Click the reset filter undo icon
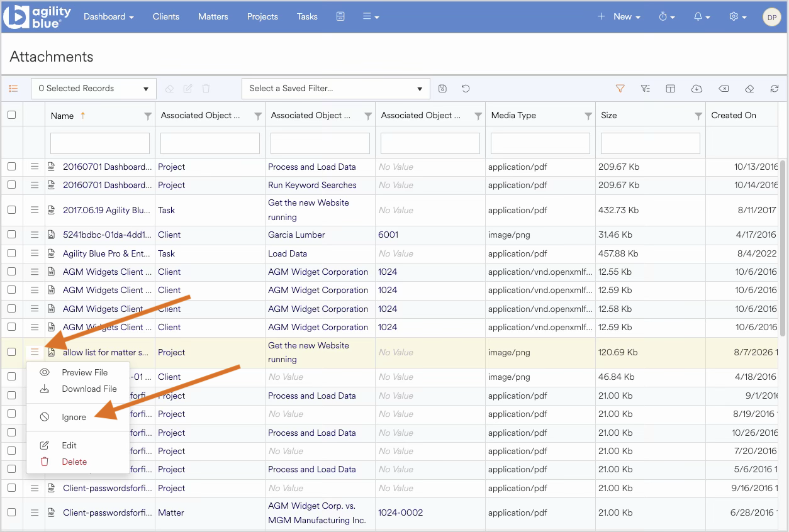This screenshot has height=532, width=789. click(x=466, y=89)
